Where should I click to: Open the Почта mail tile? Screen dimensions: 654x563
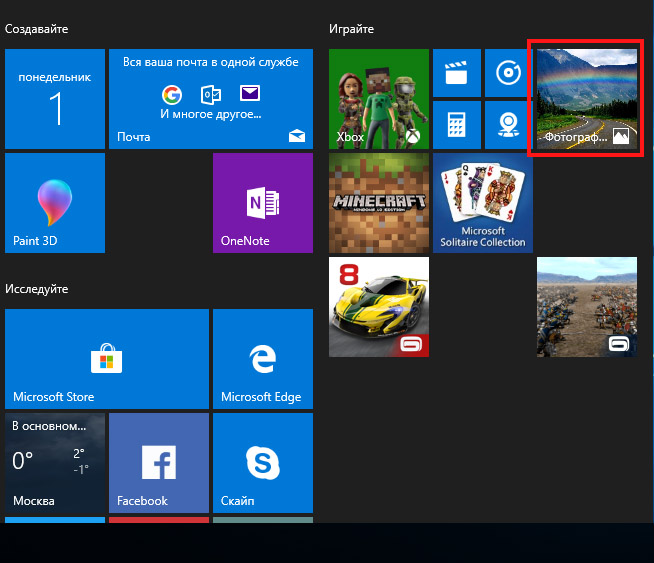click(x=211, y=99)
